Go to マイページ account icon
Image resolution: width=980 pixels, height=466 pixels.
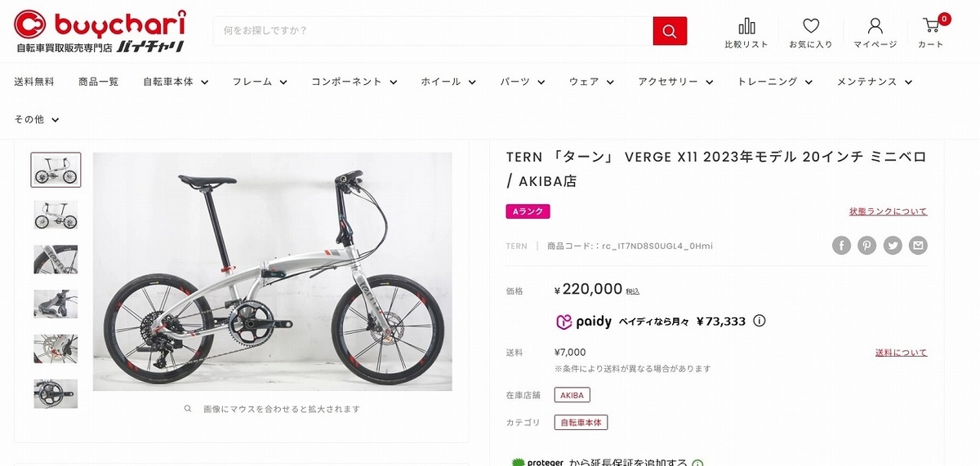pos(875,33)
